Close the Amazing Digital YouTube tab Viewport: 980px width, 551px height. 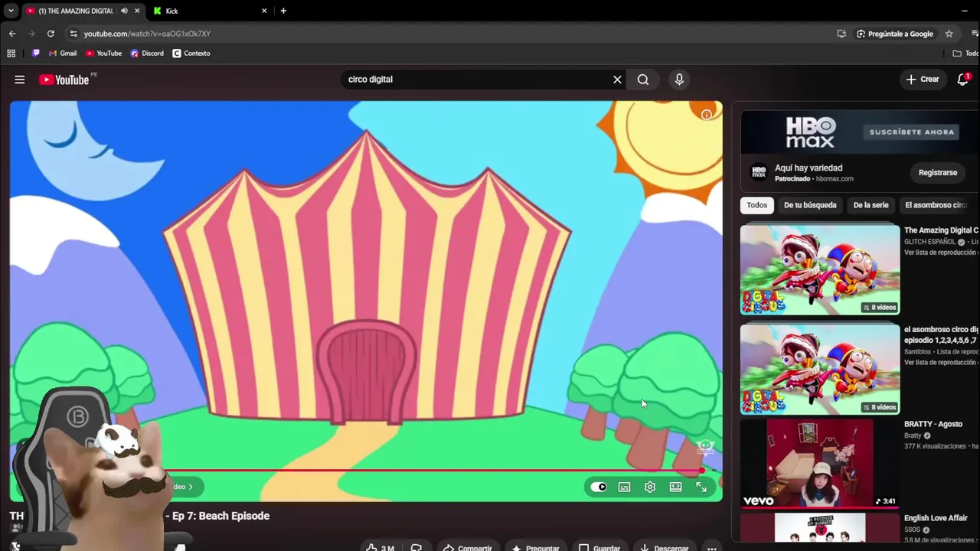[137, 11]
